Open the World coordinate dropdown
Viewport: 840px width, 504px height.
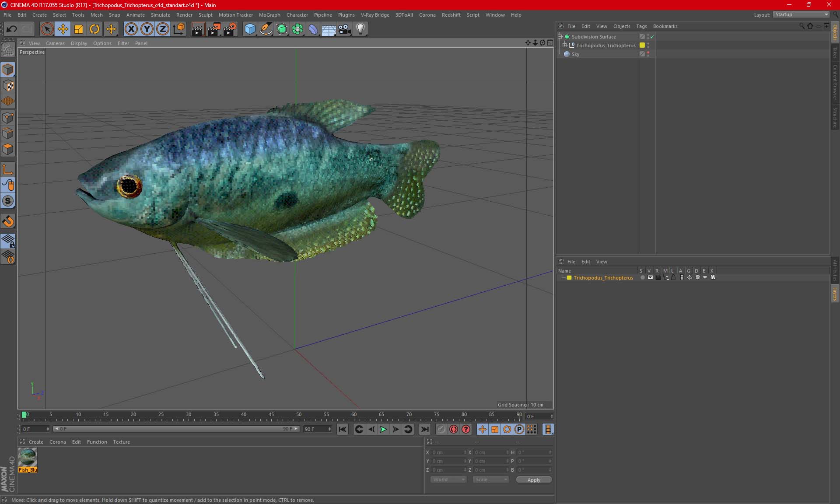(448, 479)
